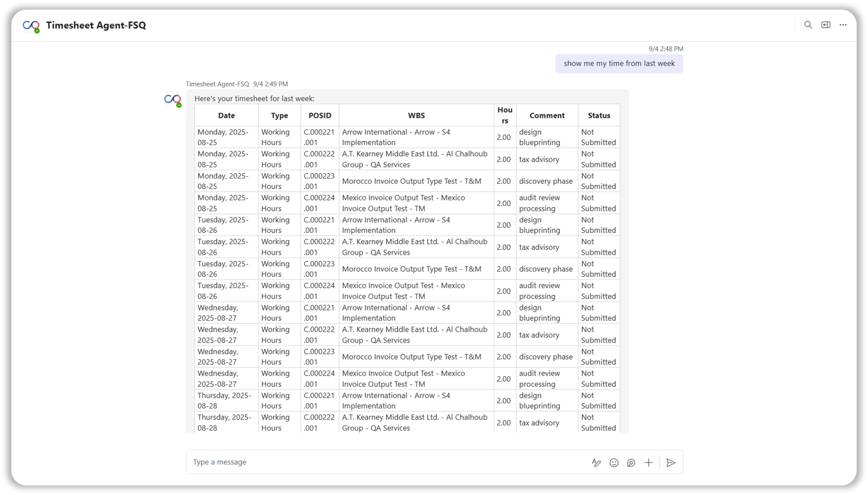Select Not Submitted status for Monday Arrow row
Viewport: 868px width, 495px height.
(599, 137)
